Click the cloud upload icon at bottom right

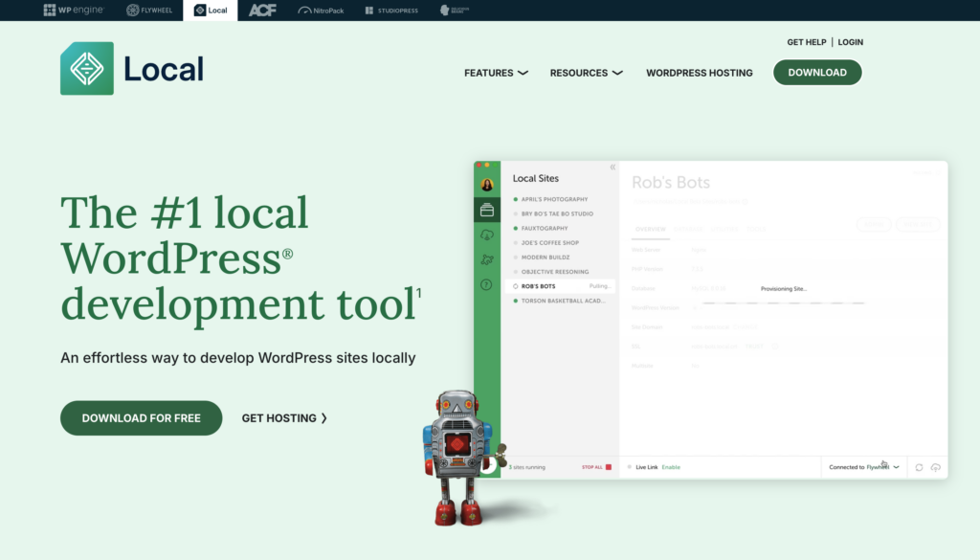coord(936,467)
